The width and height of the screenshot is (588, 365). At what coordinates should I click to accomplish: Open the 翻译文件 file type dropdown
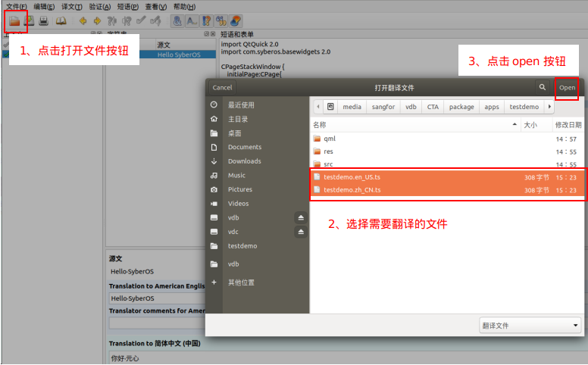530,326
